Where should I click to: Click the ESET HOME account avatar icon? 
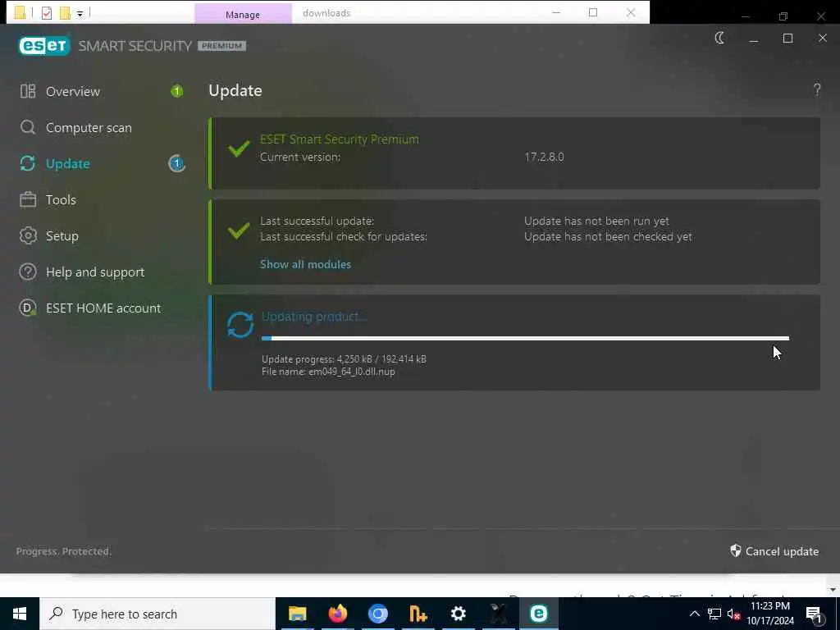28,308
